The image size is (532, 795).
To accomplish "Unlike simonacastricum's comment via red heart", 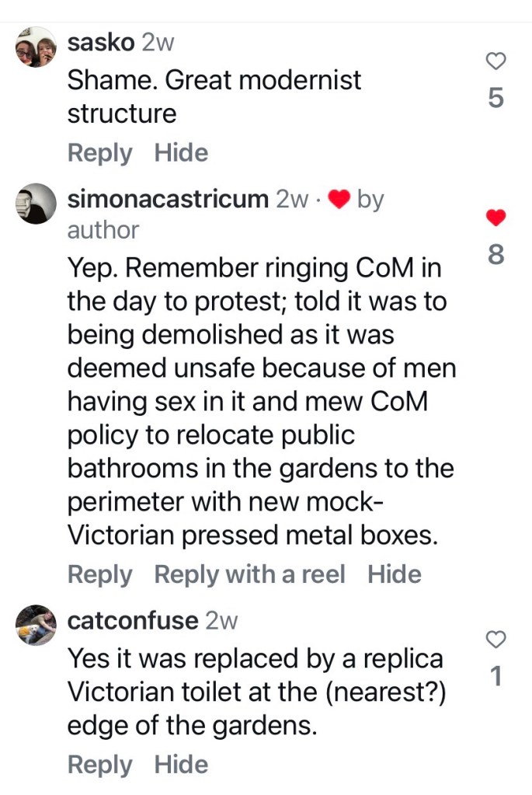I will click(x=496, y=218).
